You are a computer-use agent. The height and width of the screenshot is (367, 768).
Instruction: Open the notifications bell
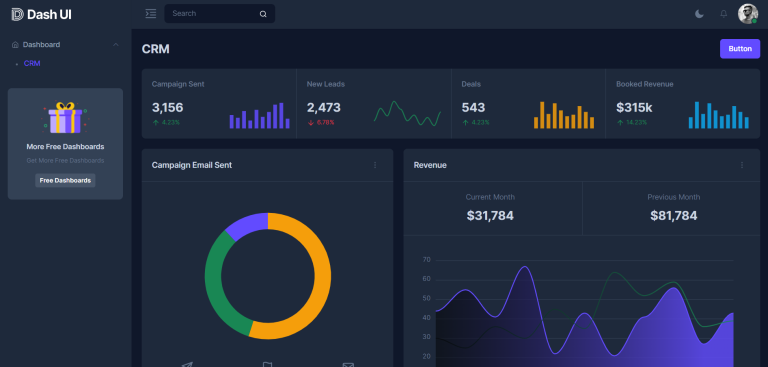point(723,14)
